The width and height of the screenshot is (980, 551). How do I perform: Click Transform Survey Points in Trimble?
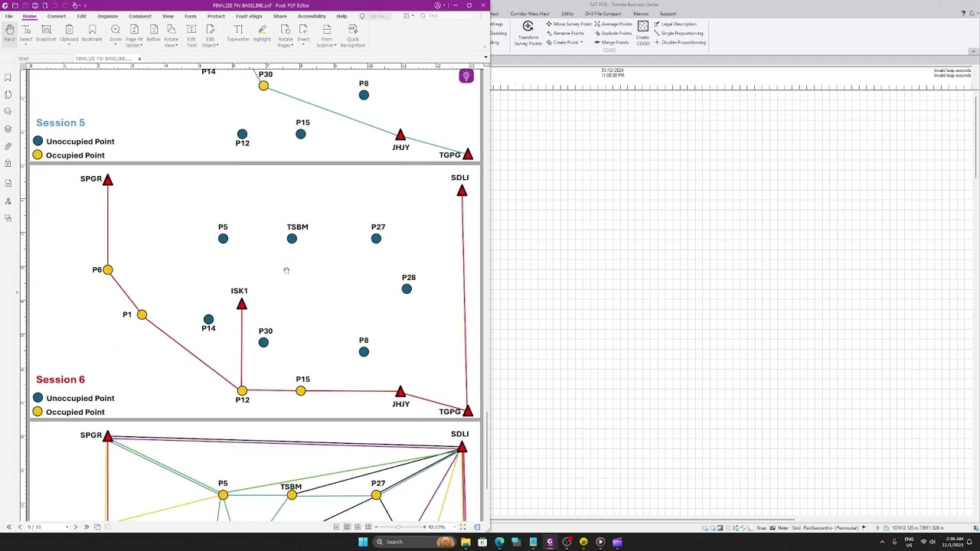(528, 33)
